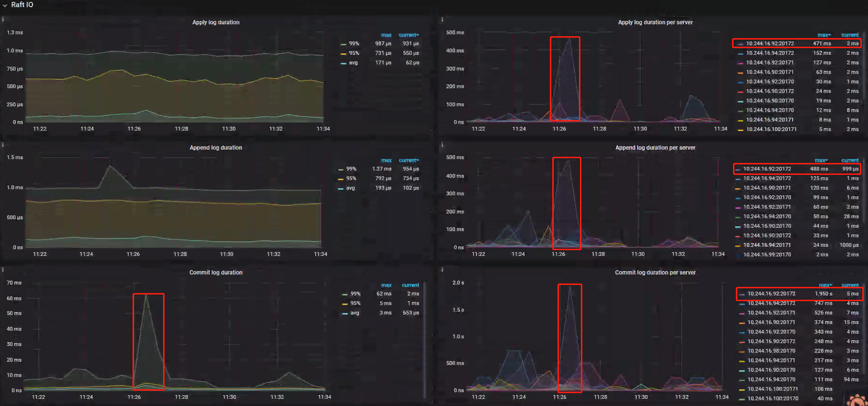Toggle avg series in Append log duration legend
This screenshot has height=406, width=868.
(x=351, y=188)
